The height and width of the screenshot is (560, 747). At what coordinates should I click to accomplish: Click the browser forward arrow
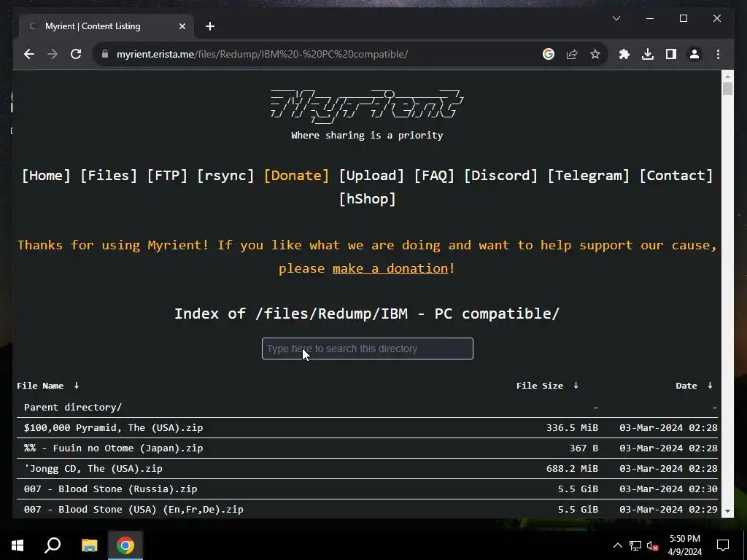(53, 54)
